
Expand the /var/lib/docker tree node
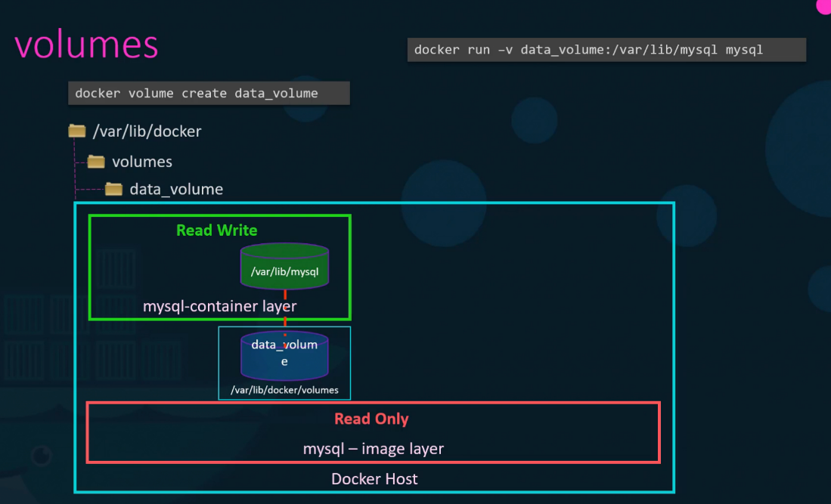[x=146, y=131]
